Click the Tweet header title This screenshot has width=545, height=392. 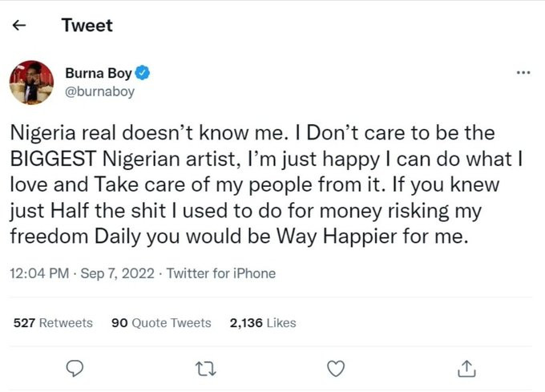tap(87, 26)
